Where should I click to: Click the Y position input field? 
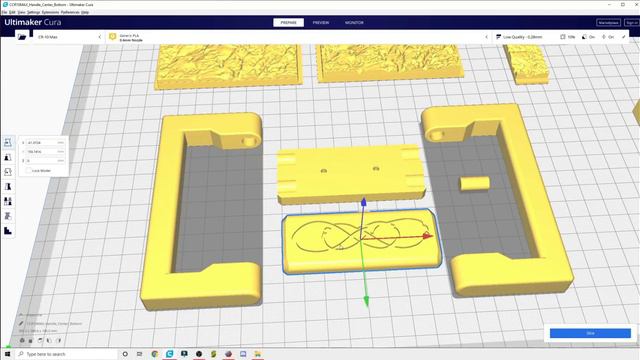(45, 151)
